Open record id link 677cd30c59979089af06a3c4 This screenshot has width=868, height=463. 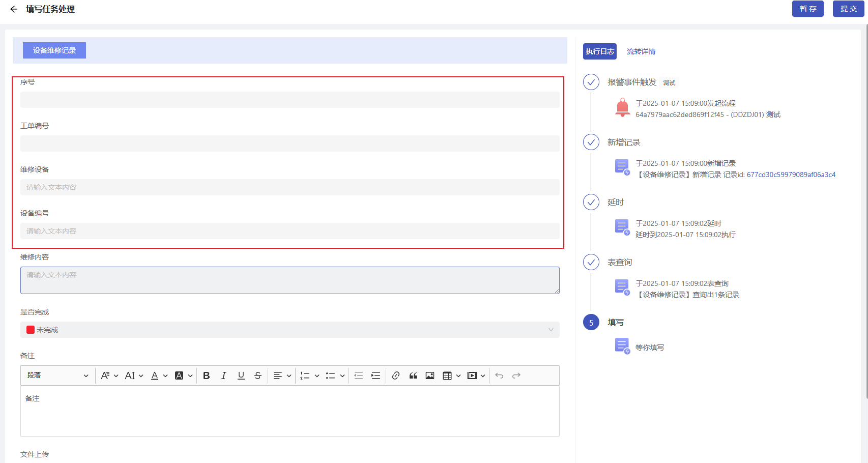click(x=791, y=175)
